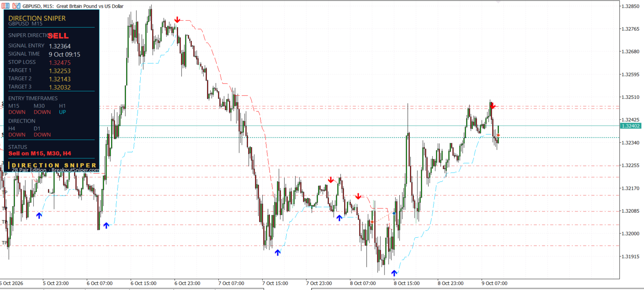The image size is (644, 290).
Task: Click the 8 Oct 23:00 time axis label
Action: coord(451,283)
